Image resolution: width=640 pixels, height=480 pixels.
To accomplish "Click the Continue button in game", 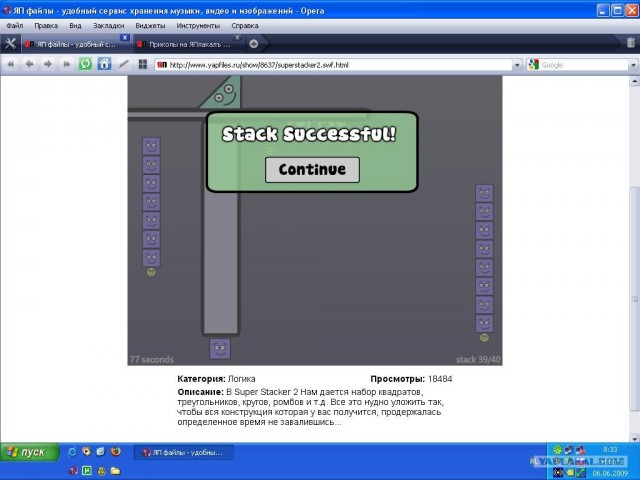I will (x=312, y=169).
